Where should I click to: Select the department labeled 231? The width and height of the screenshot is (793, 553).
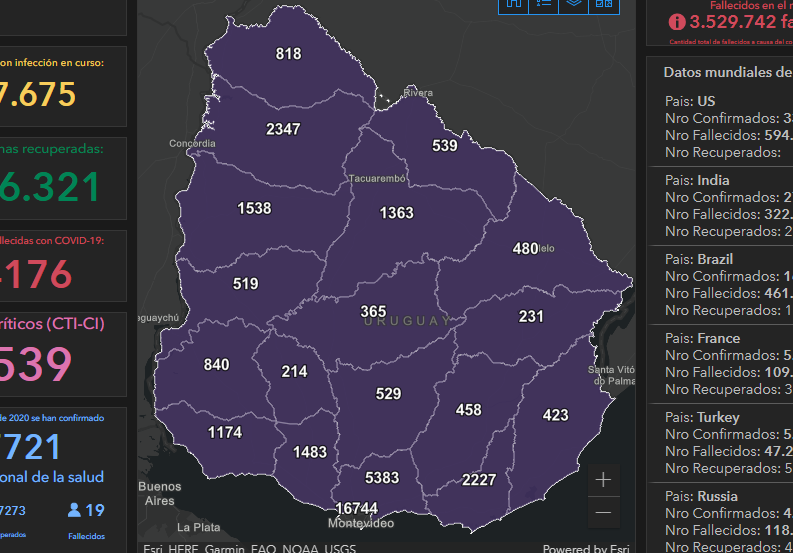pos(531,316)
